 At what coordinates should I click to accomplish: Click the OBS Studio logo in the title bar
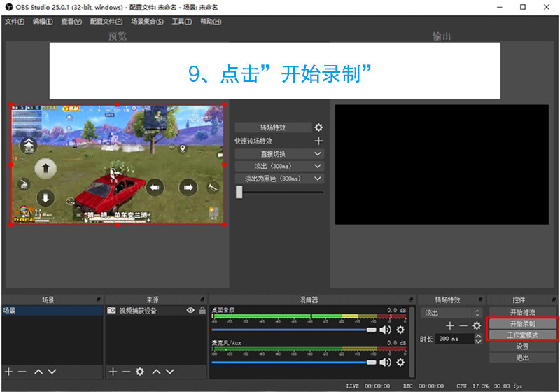(9, 7)
